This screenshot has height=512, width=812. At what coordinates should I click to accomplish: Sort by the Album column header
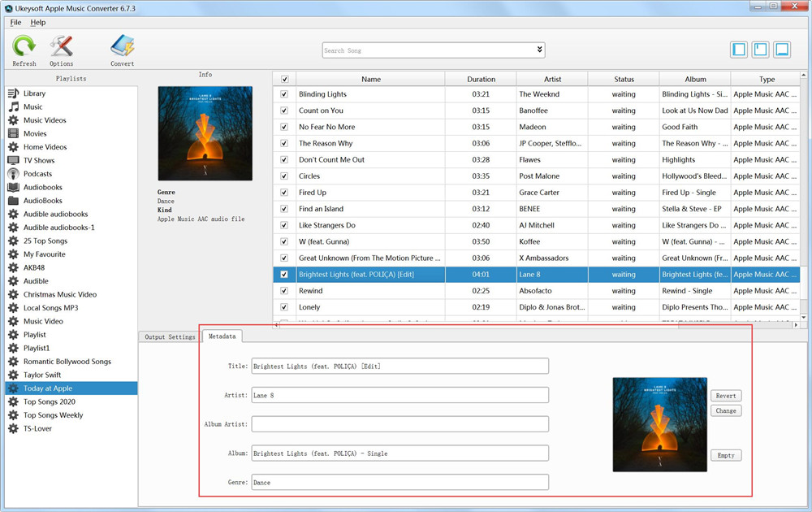(696, 80)
